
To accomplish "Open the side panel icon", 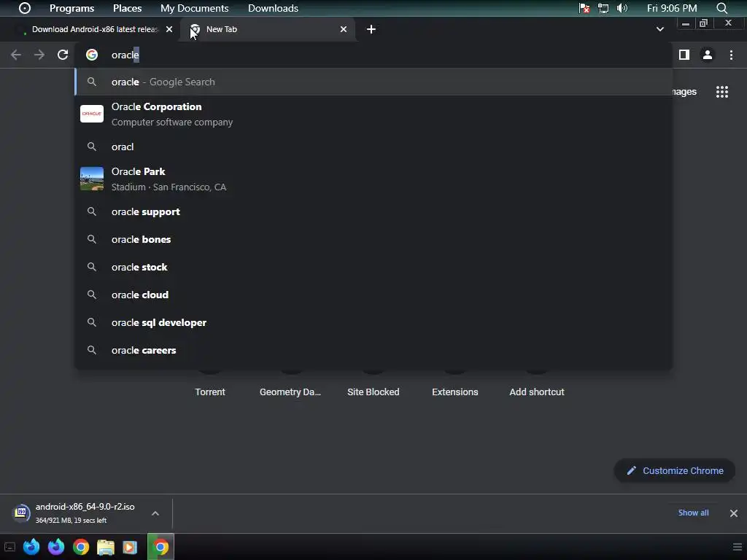I will click(x=684, y=55).
